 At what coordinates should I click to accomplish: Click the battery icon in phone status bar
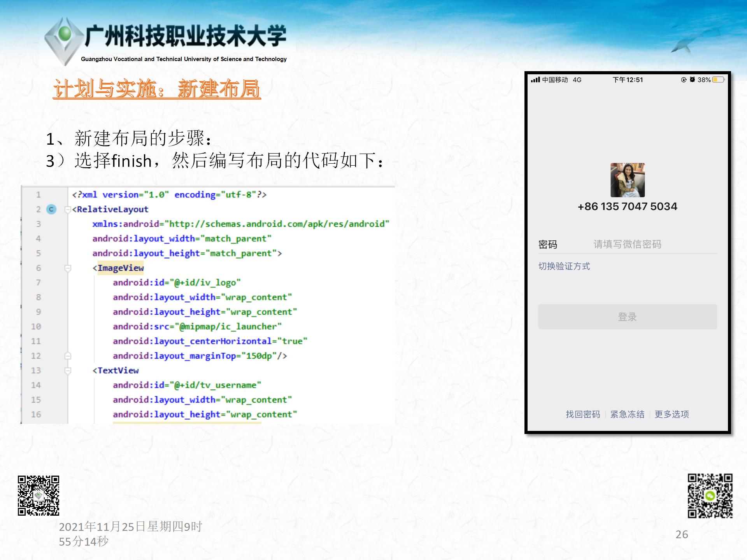pyautogui.click(x=718, y=80)
